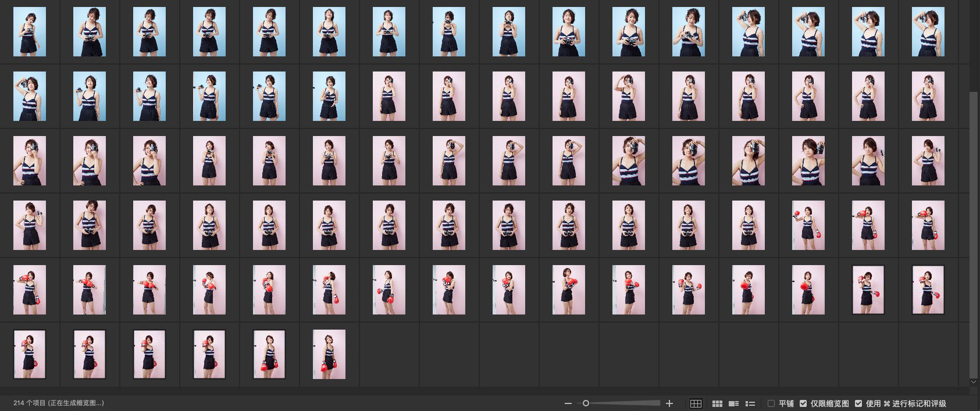Select the first thumbnail in the top row
This screenshot has width=980, height=411.
click(x=30, y=32)
